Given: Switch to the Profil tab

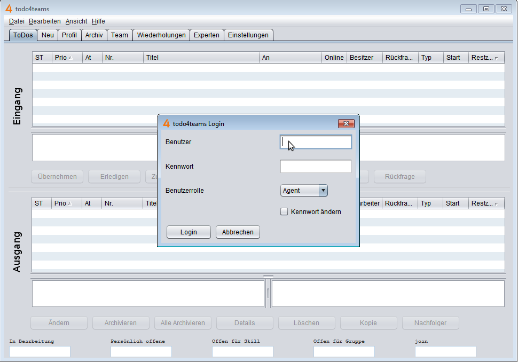Looking at the screenshot, I should point(69,35).
